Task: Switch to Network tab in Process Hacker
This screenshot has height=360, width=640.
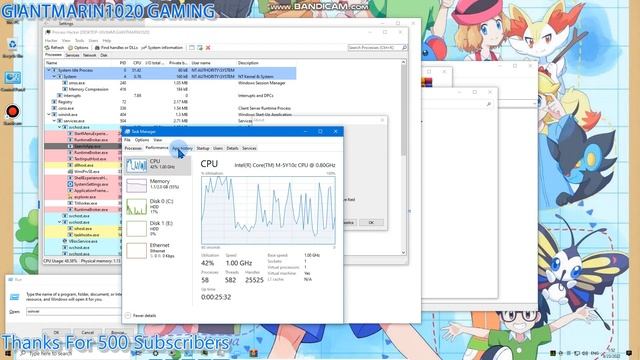Action: point(89,55)
